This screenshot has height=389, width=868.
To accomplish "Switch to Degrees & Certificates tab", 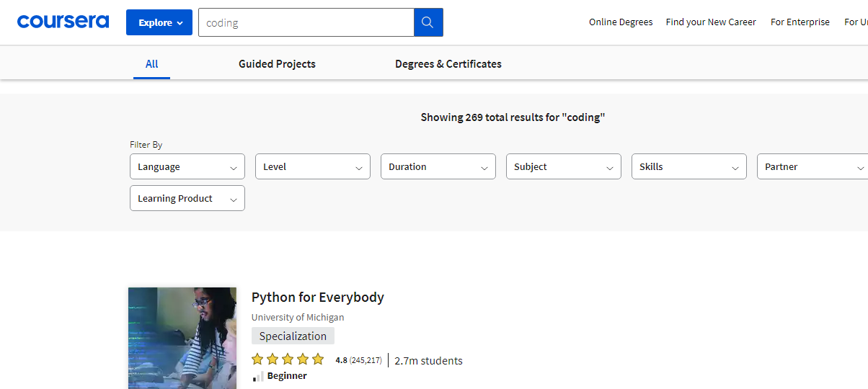I will point(448,64).
